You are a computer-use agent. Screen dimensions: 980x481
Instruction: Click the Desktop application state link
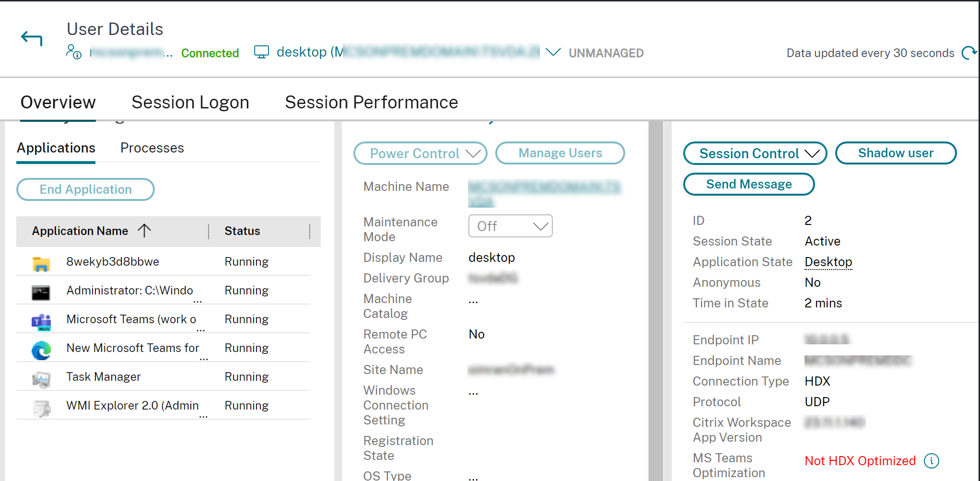(828, 262)
